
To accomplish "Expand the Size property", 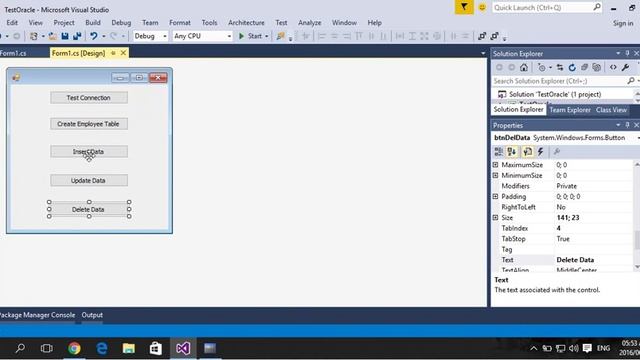I will [496, 218].
